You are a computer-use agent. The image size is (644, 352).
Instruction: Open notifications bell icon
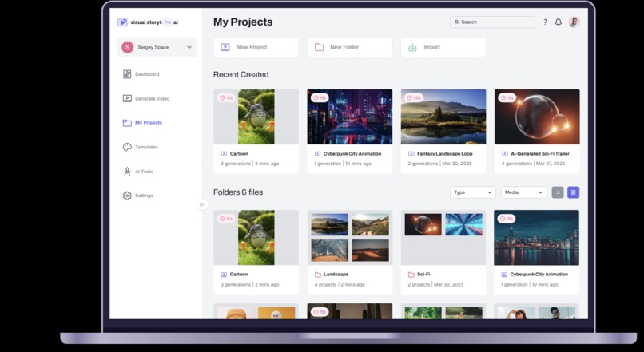pos(559,22)
